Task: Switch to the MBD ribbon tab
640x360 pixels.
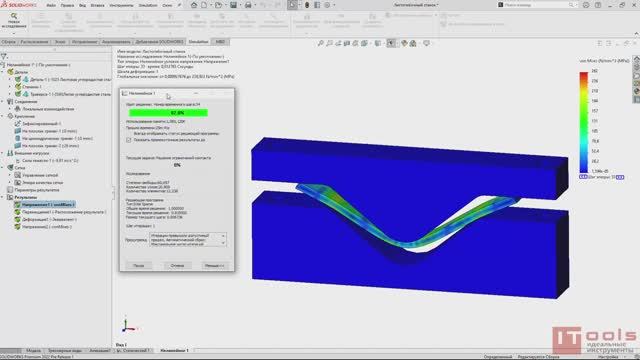Action: [x=220, y=42]
